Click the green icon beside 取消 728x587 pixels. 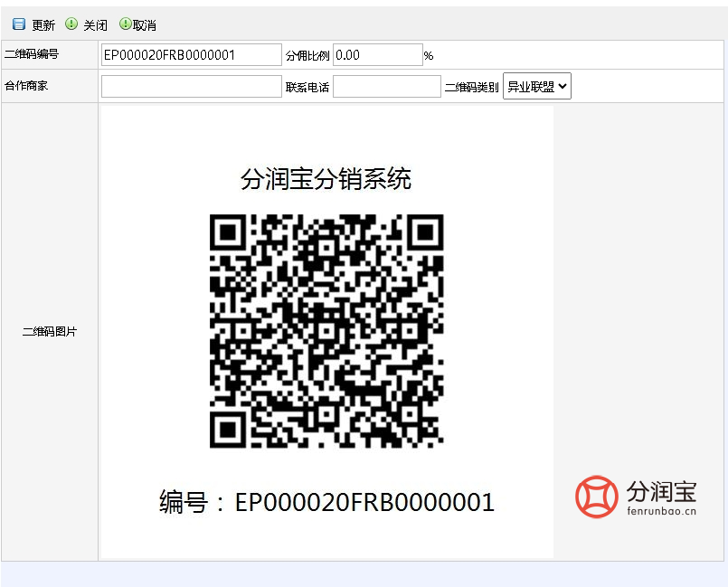(x=125, y=24)
